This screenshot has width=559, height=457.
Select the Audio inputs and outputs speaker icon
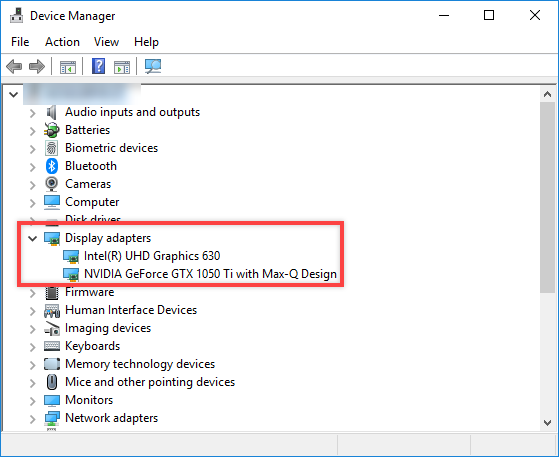pyautogui.click(x=52, y=112)
